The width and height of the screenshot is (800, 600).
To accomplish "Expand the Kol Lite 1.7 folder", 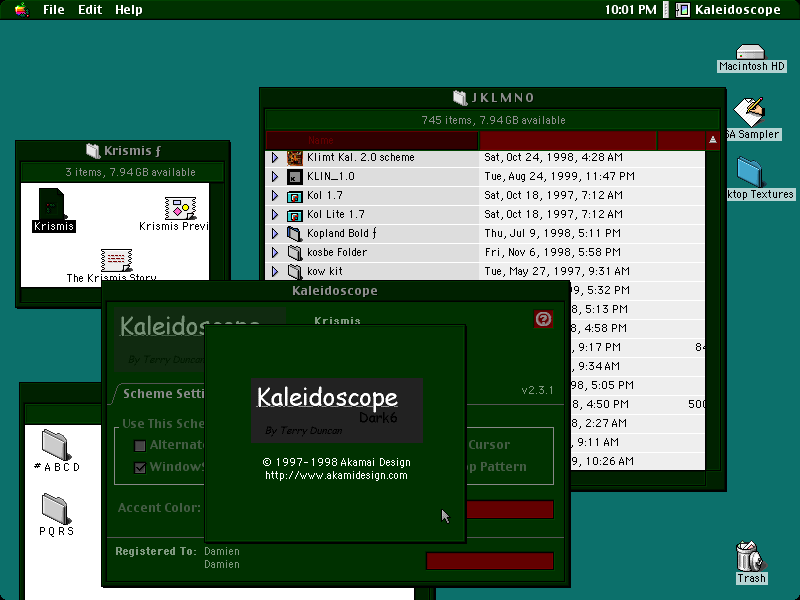I will tap(274, 214).
